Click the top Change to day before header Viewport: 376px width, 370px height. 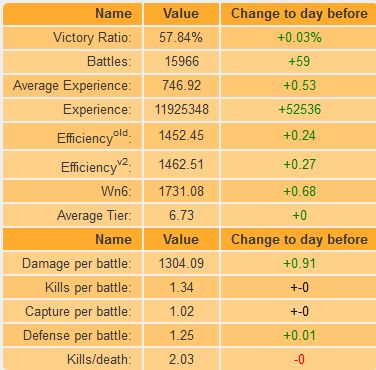pos(299,14)
